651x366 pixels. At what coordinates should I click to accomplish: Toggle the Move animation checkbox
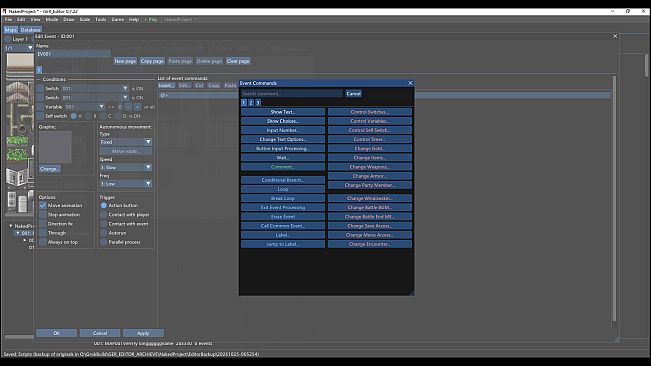click(43, 205)
